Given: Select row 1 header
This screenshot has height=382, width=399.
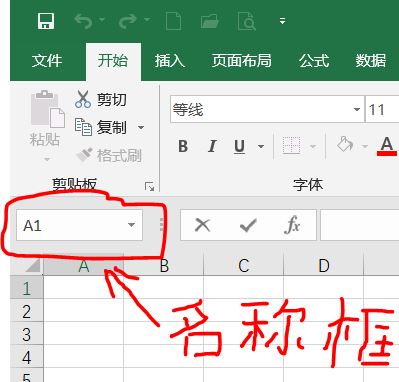Looking at the screenshot, I should pyautogui.click(x=27, y=288).
